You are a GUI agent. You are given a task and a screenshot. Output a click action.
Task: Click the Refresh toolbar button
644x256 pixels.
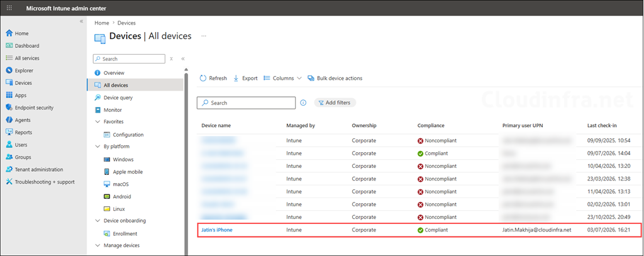pos(213,78)
